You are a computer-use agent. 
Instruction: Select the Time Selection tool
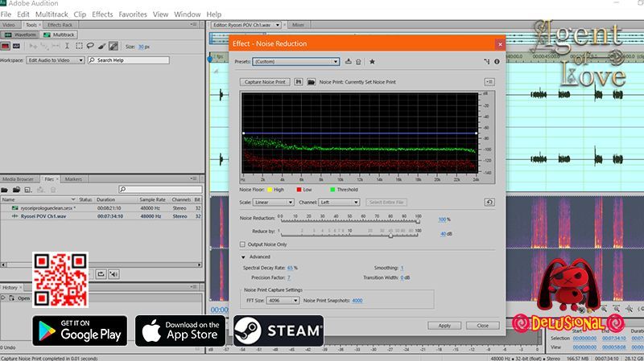tap(68, 46)
